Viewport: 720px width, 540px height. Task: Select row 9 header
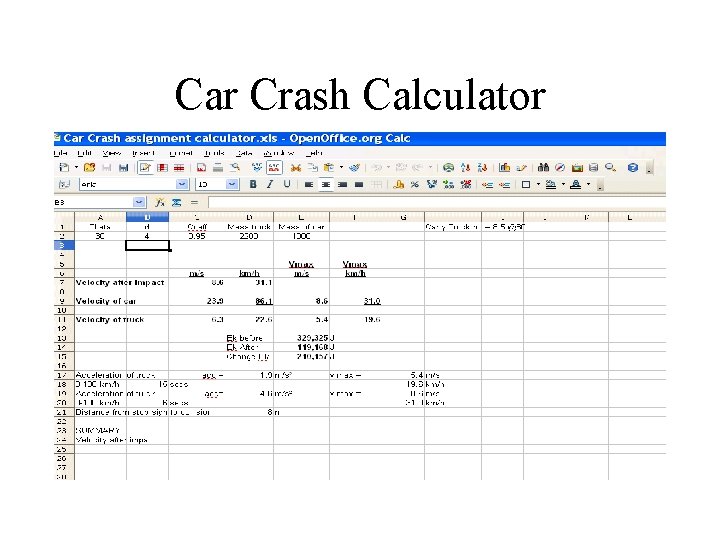[x=62, y=301]
